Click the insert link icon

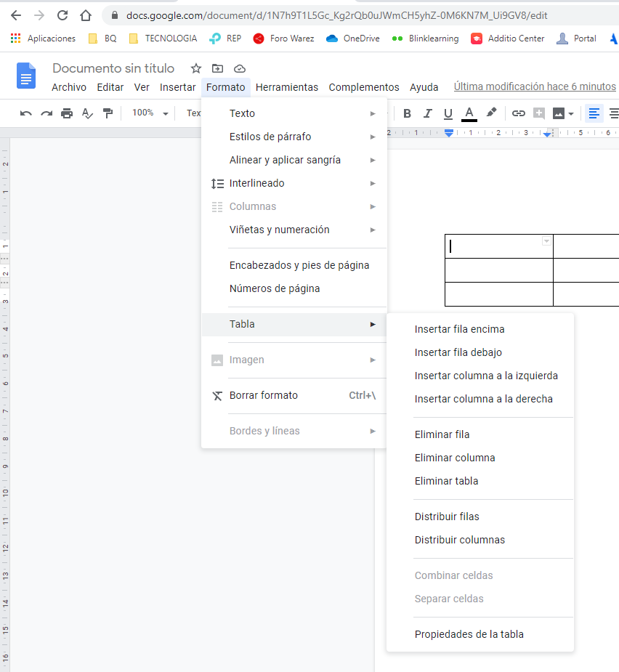(518, 113)
